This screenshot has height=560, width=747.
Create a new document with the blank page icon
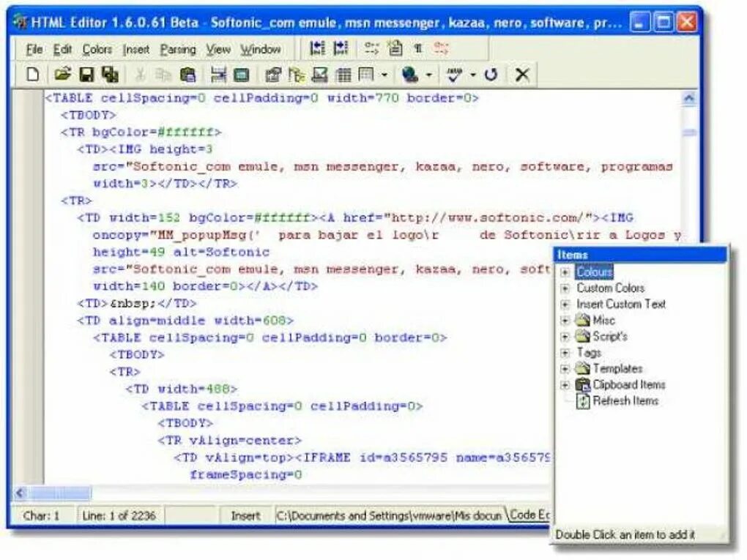33,74
